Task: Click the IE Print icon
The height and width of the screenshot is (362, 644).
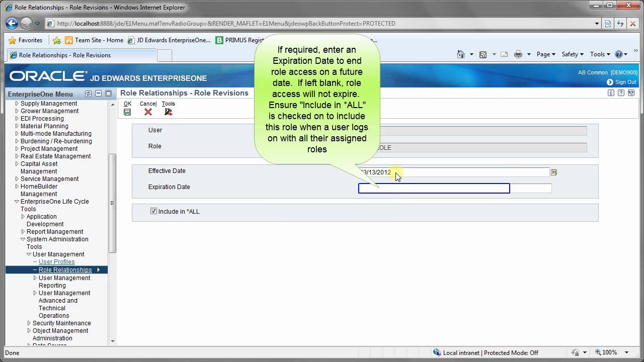Action: tap(518, 54)
